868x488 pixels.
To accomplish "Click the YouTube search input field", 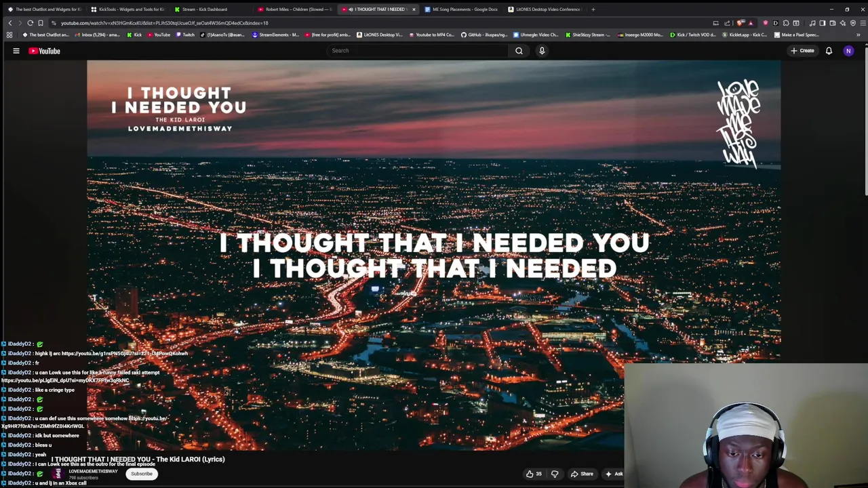I will tap(417, 51).
